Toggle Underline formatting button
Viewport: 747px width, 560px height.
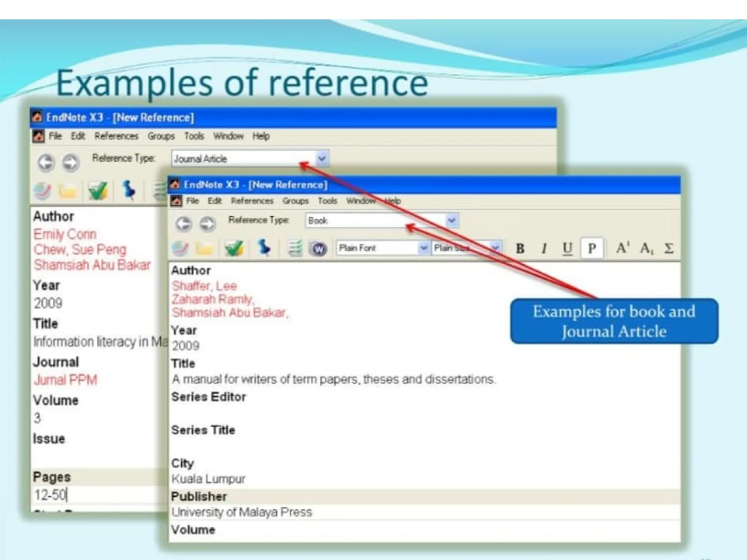click(567, 249)
